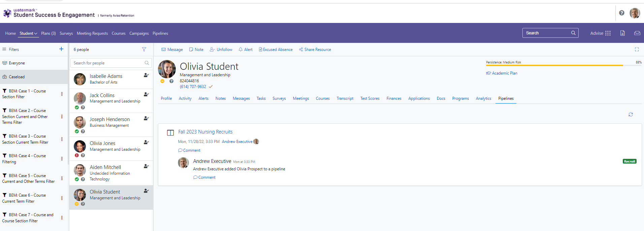Image resolution: width=644 pixels, height=231 pixels.
Task: Open Surveys in the top navigation bar
Action: [66, 33]
